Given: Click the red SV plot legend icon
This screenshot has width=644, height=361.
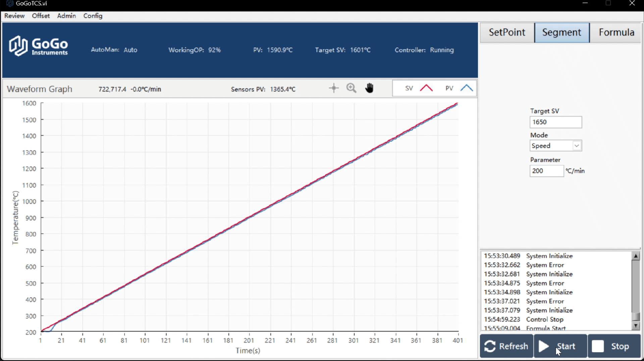Looking at the screenshot, I should (426, 88).
